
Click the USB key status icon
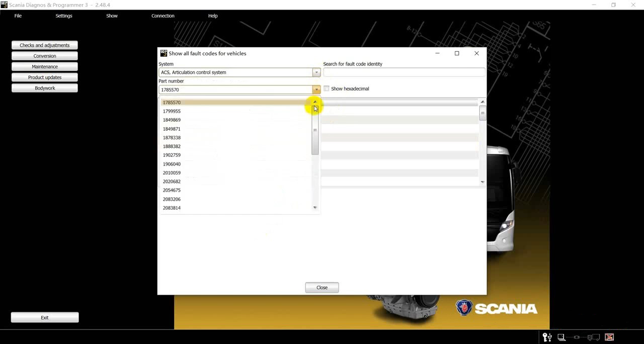[547, 337]
